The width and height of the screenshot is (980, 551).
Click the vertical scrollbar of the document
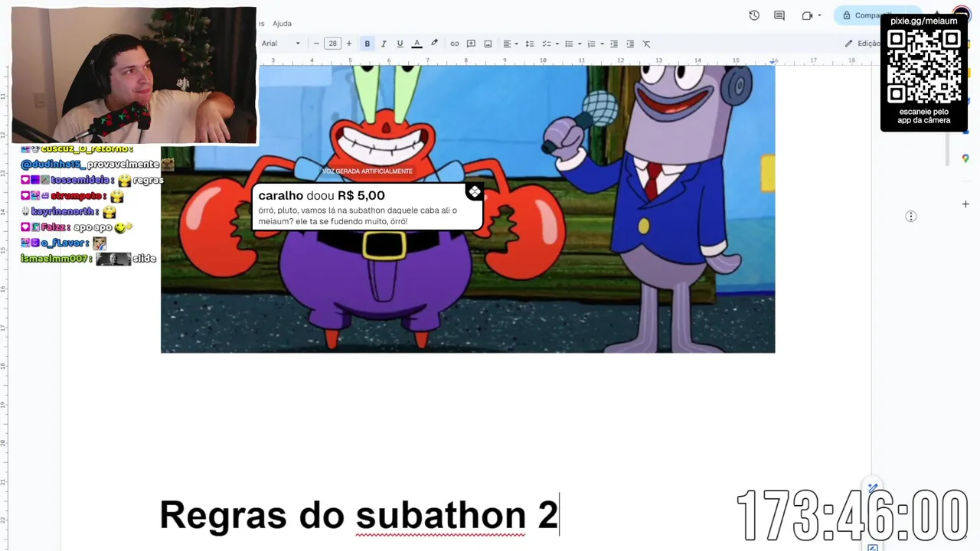tap(948, 148)
